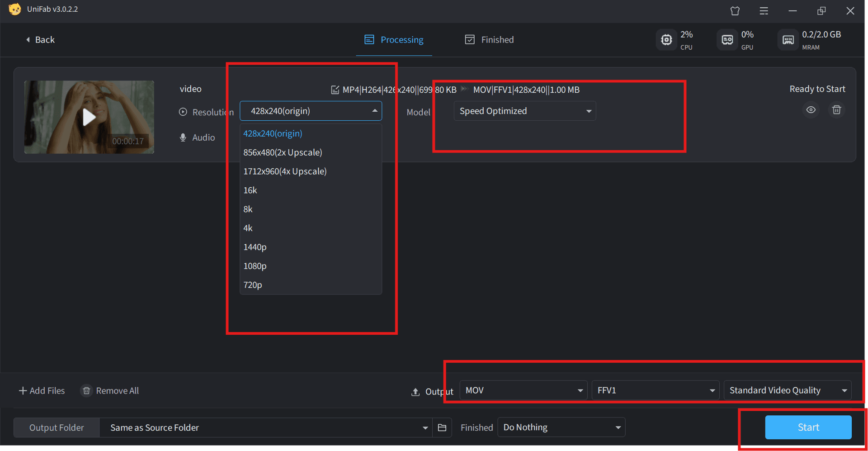868x451 pixels.
Task: Switch to the Processing tab
Action: tap(394, 40)
